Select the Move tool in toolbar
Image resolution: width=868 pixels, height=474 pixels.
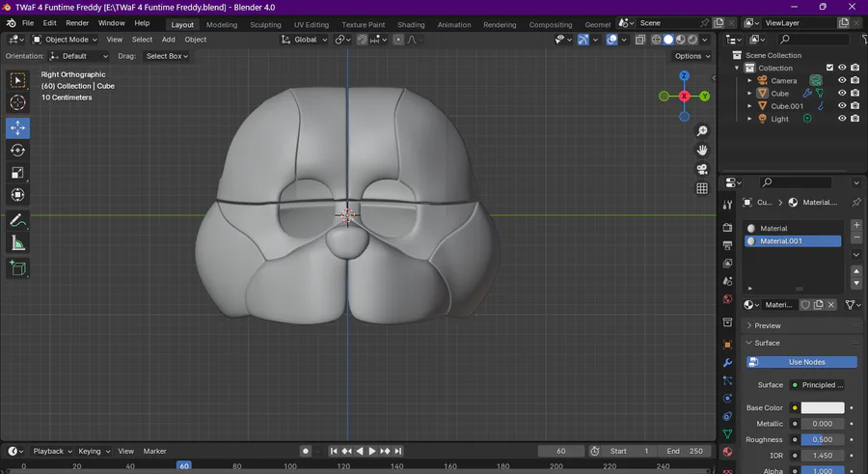tap(17, 127)
